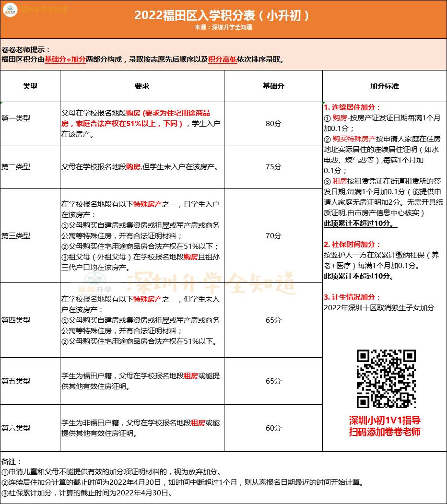The width and height of the screenshot is (447, 504).
Task: Click the heading 2. 社保时间加分：
Action: (x=352, y=244)
